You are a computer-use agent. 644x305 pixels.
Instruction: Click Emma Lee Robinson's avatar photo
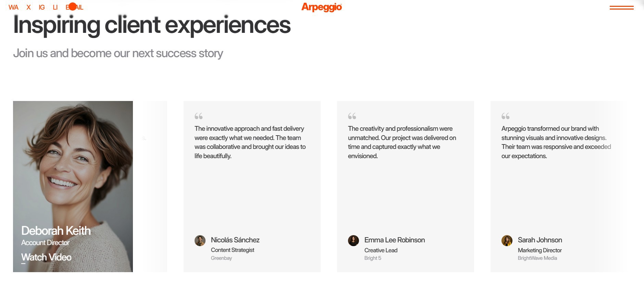354,241
